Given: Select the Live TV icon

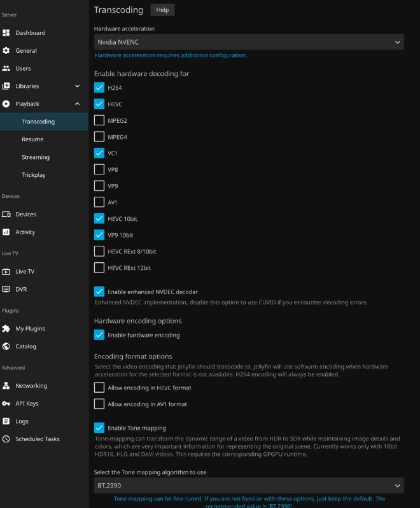Looking at the screenshot, I should (x=6, y=272).
